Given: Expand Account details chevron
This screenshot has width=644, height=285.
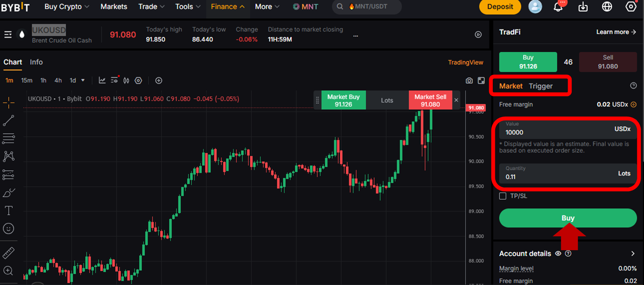Looking at the screenshot, I should point(633,253).
